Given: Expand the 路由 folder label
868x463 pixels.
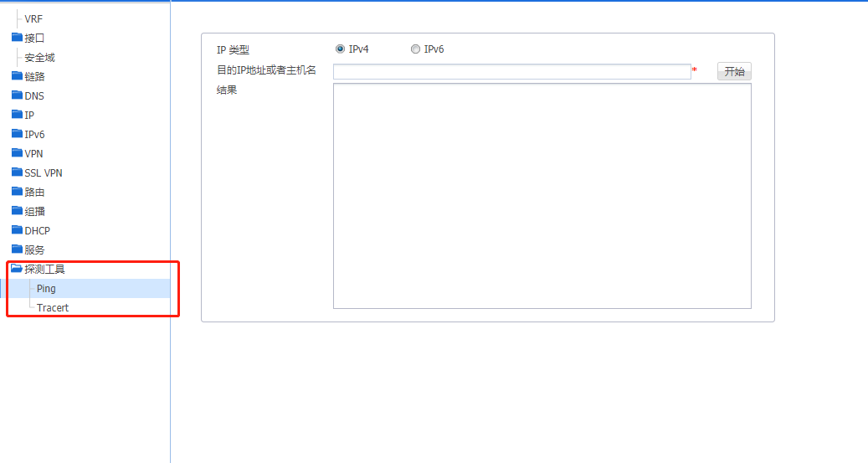Looking at the screenshot, I should (x=34, y=193).
